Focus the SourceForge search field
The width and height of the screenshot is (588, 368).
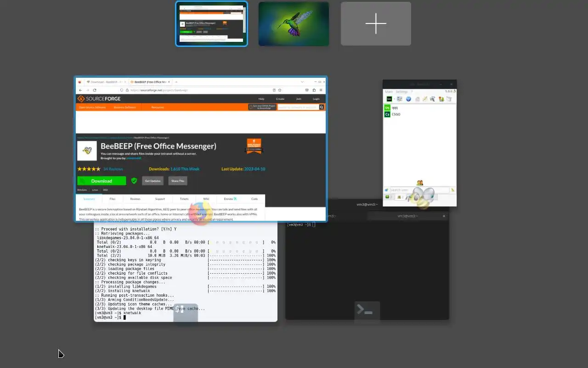click(298, 107)
